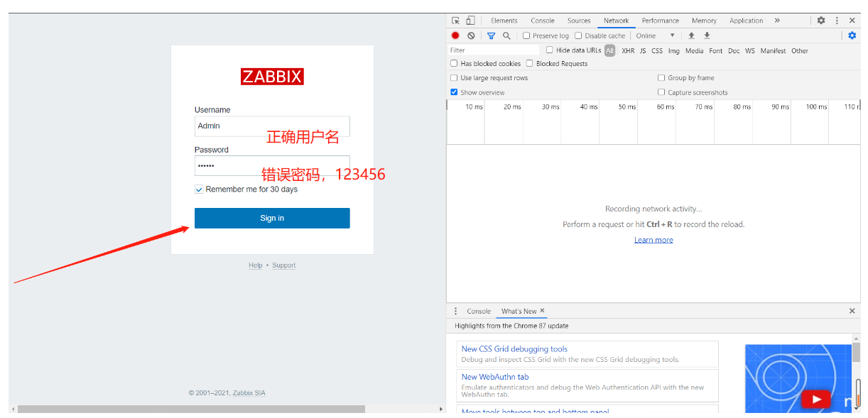Open the network search magnifier icon

point(506,35)
